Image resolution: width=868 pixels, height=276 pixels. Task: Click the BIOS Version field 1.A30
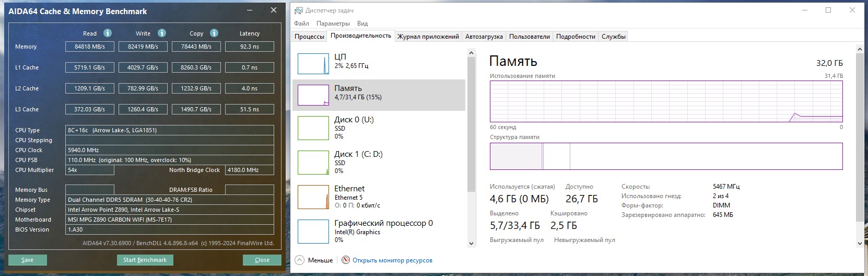pos(170,229)
